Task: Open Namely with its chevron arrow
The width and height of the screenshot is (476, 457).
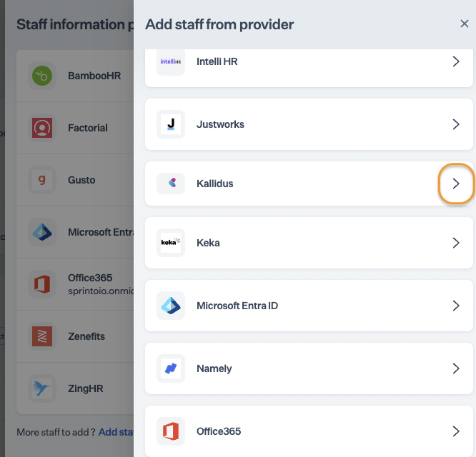Action: tap(456, 368)
